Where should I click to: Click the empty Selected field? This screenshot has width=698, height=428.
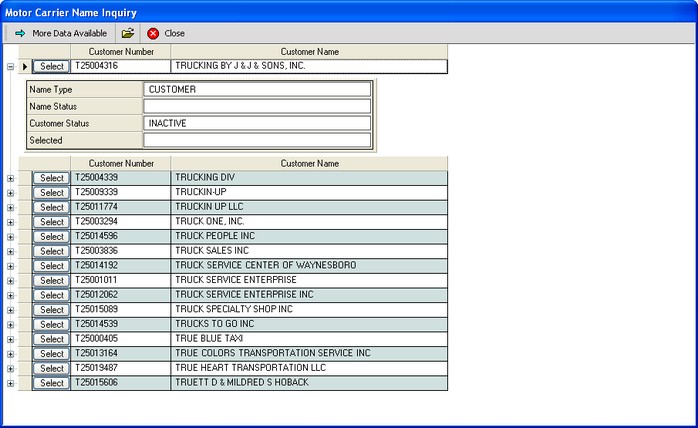coord(257,140)
